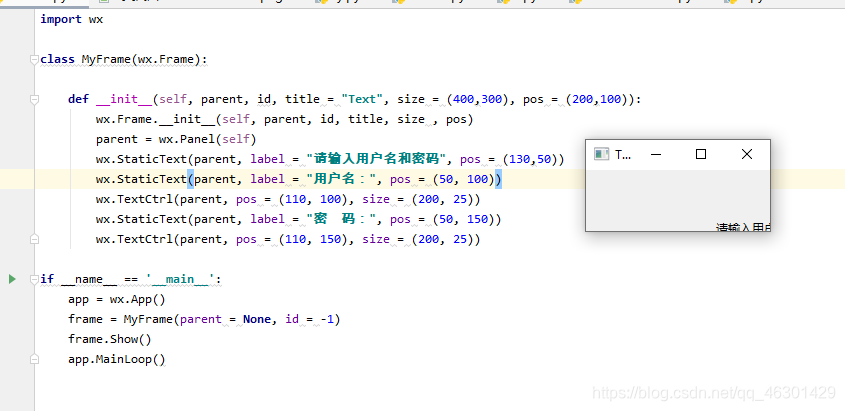The width and height of the screenshot is (845, 411).
Task: Click the 'class MyFrame(wx.Frame):' line
Action: [x=123, y=59]
